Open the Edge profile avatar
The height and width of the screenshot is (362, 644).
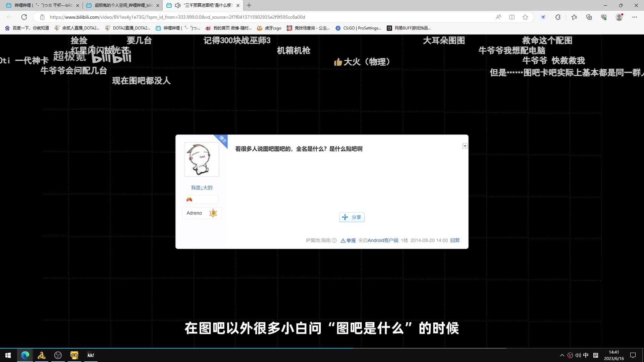click(x=619, y=17)
